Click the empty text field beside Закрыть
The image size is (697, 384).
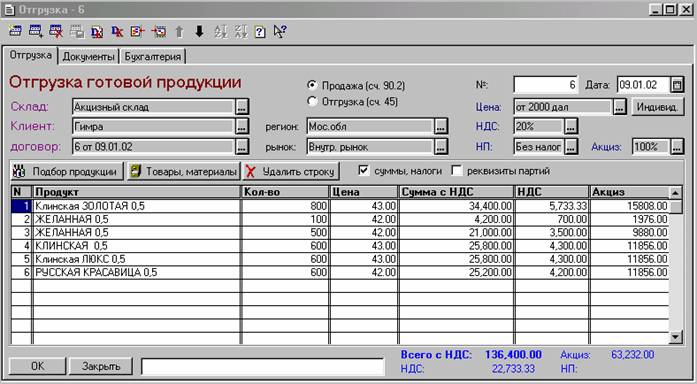pos(263,367)
